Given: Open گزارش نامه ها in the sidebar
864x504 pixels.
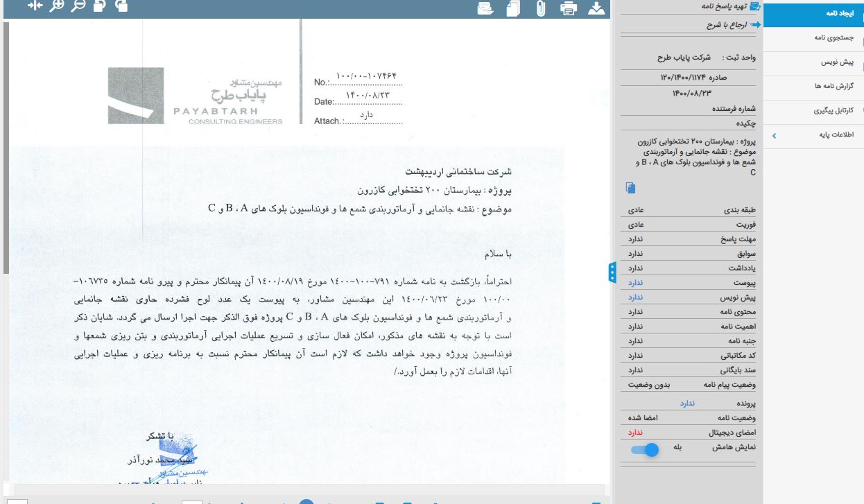Looking at the screenshot, I should tap(813, 86).
